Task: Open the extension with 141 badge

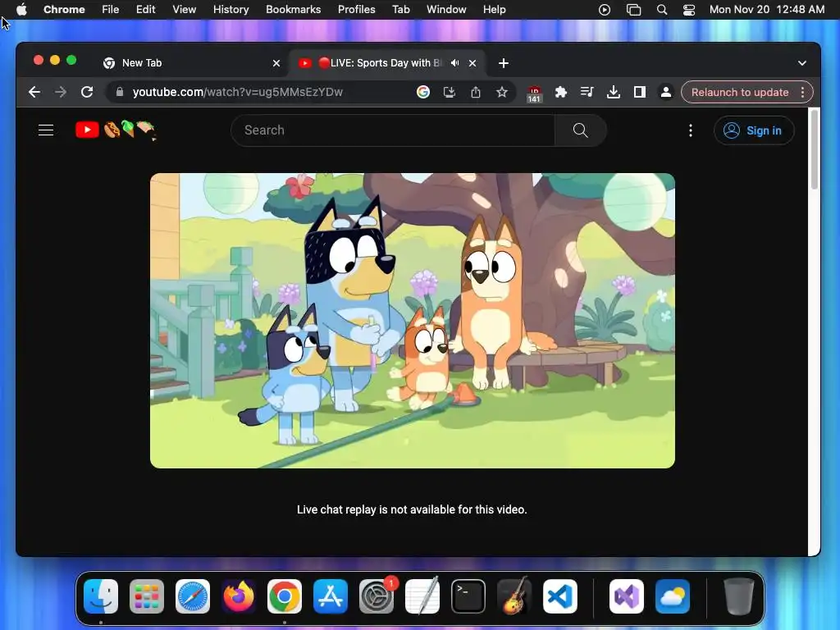Action: (534, 94)
